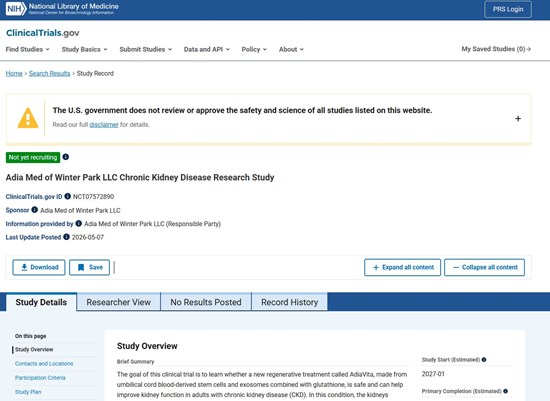Save this study with Save button
The width and height of the screenshot is (550, 401).
point(89,267)
